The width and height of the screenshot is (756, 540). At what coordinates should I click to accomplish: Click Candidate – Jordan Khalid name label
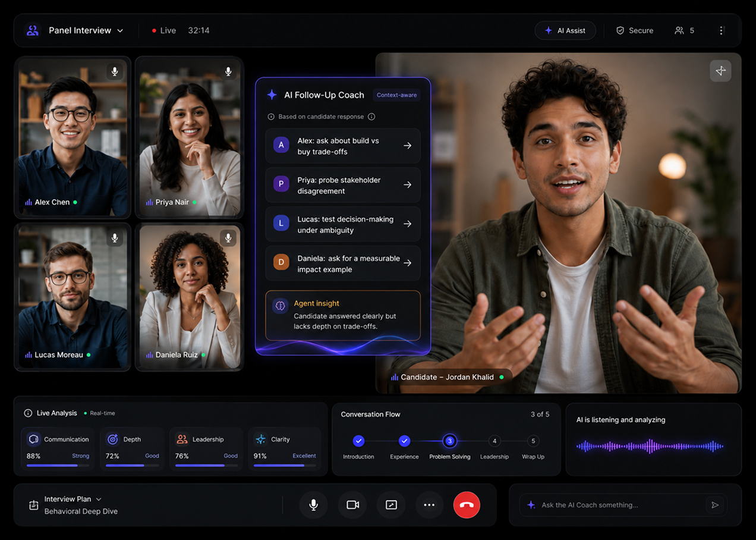(447, 377)
